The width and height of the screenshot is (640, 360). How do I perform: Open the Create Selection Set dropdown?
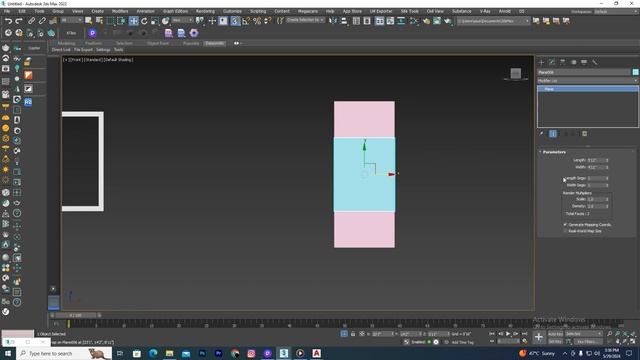pos(306,20)
